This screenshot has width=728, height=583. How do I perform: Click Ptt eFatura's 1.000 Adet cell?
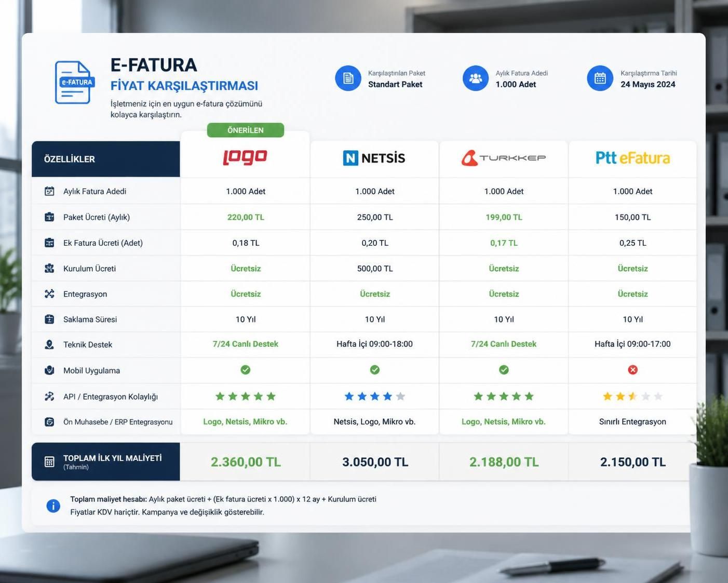pyautogui.click(x=632, y=191)
